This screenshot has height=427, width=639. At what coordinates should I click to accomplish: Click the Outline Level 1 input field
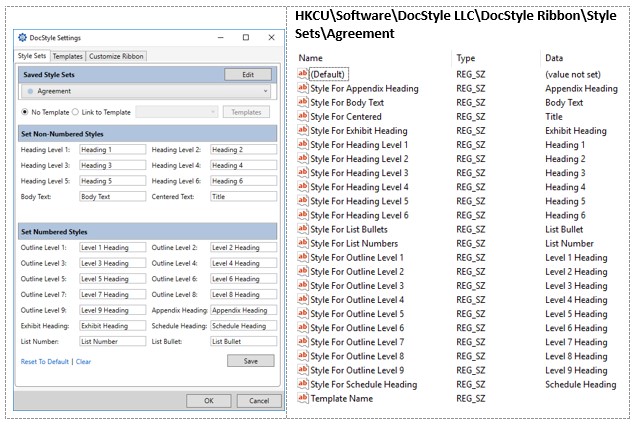coord(112,247)
